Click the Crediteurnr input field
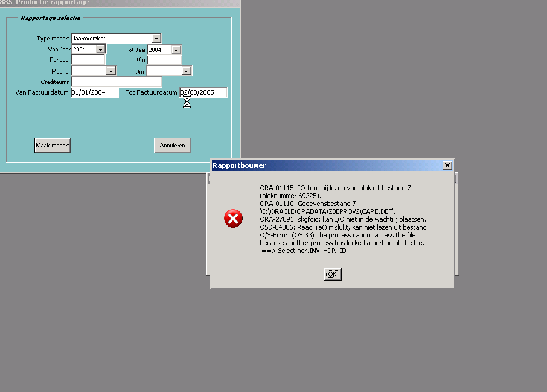The height and width of the screenshot is (392, 547). [x=117, y=82]
